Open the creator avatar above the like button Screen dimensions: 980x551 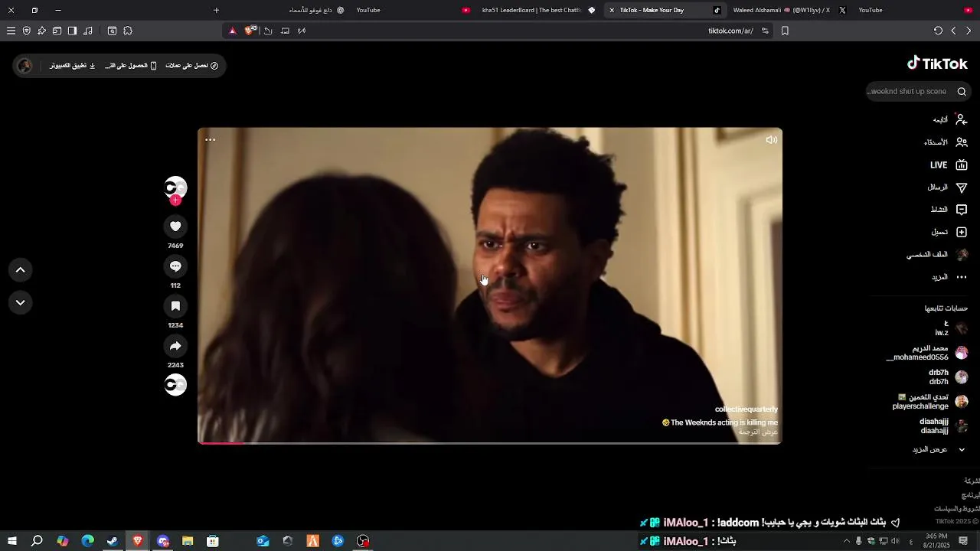coord(175,187)
